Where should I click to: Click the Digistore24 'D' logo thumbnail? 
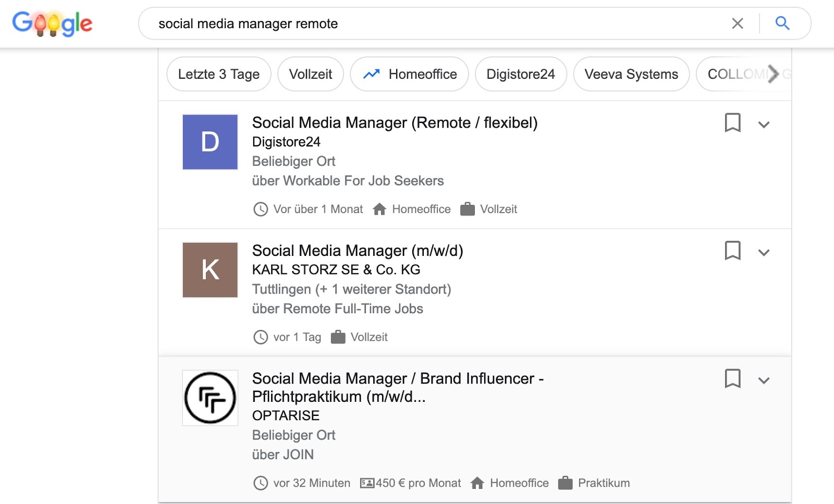[210, 142]
